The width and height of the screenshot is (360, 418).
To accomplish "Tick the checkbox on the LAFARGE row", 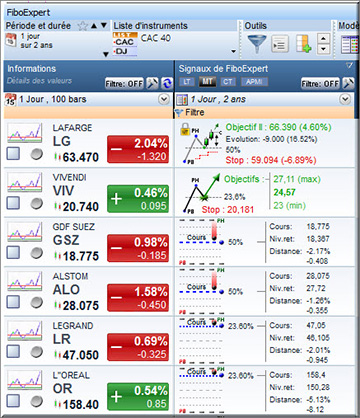I will click(x=13, y=154).
